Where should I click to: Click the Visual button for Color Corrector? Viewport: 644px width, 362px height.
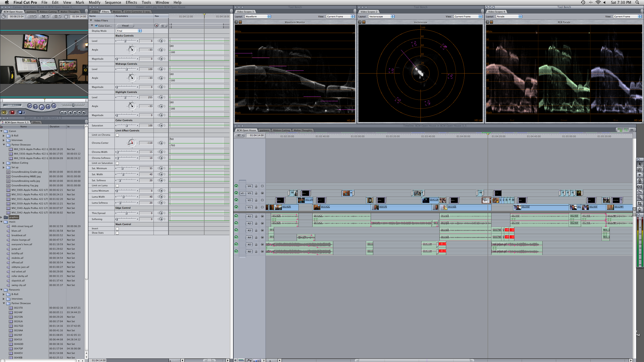point(125,26)
